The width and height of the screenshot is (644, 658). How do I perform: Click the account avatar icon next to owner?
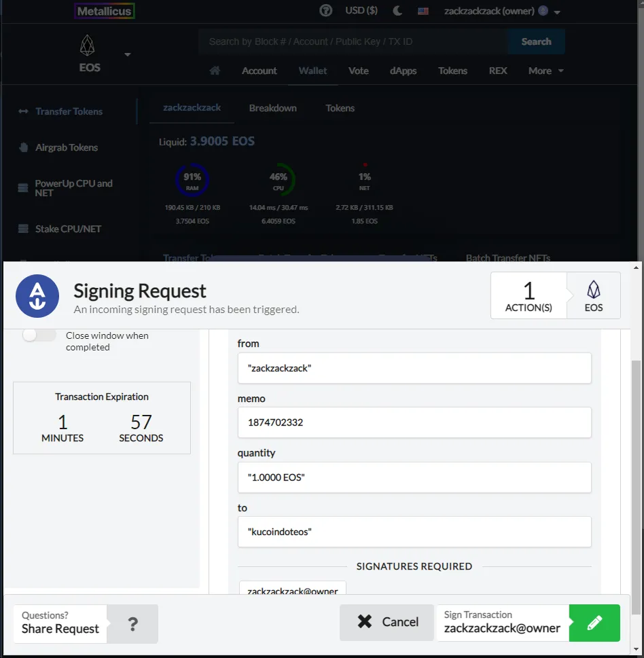543,10
